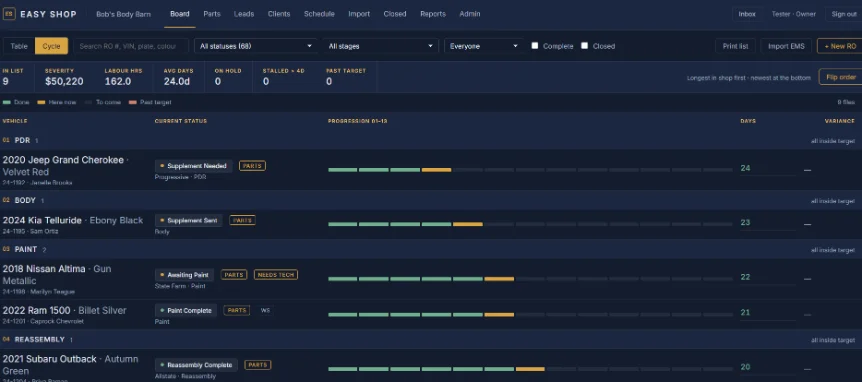The width and height of the screenshot is (862, 382).
Task: Open the 2020 Jeep Grand Cherokee file
Action: [x=65, y=165]
